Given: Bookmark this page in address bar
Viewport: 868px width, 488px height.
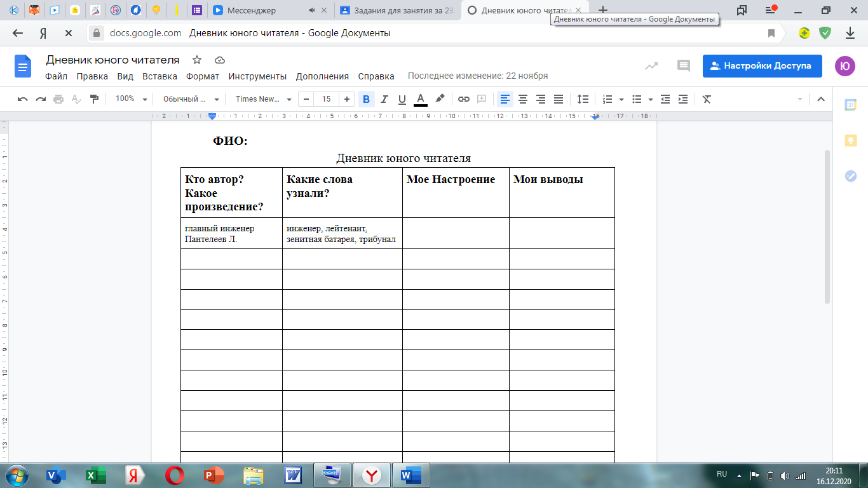Looking at the screenshot, I should click(x=771, y=33).
